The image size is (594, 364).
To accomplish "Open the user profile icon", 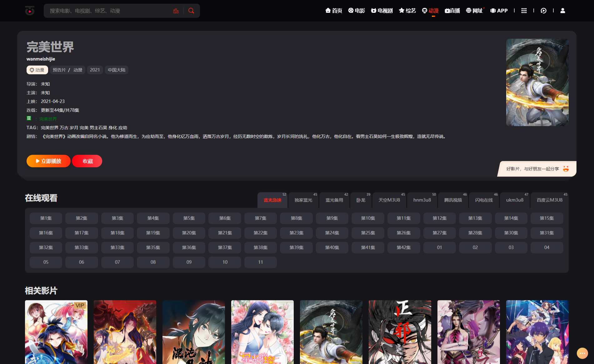I will (x=563, y=11).
